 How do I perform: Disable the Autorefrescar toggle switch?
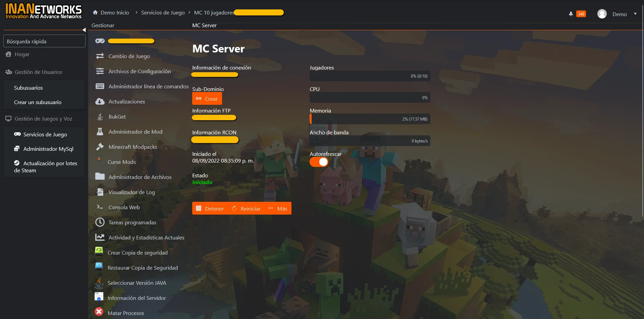(319, 162)
